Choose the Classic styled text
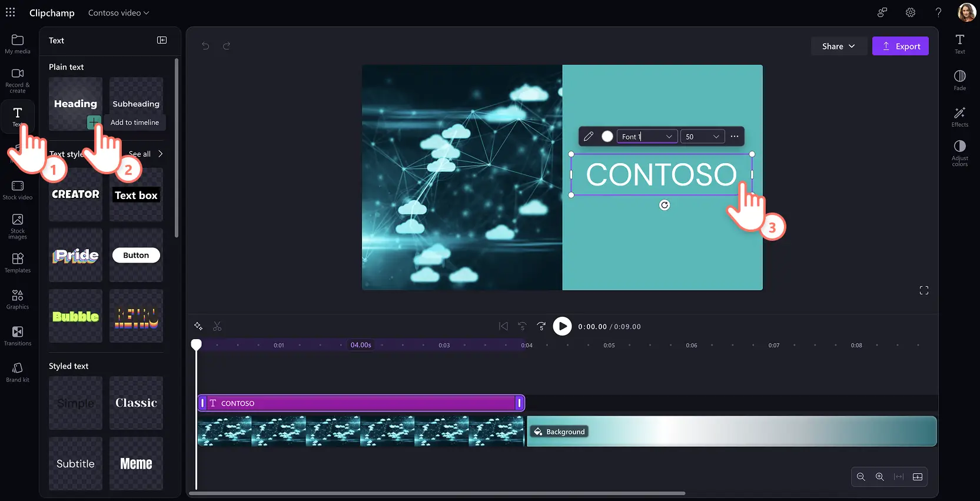Viewport: 980px width, 501px height. tap(136, 403)
